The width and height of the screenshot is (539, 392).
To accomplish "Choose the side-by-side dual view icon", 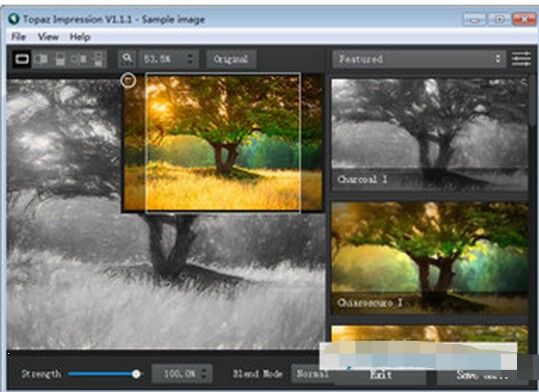I will pyautogui.click(x=79, y=59).
